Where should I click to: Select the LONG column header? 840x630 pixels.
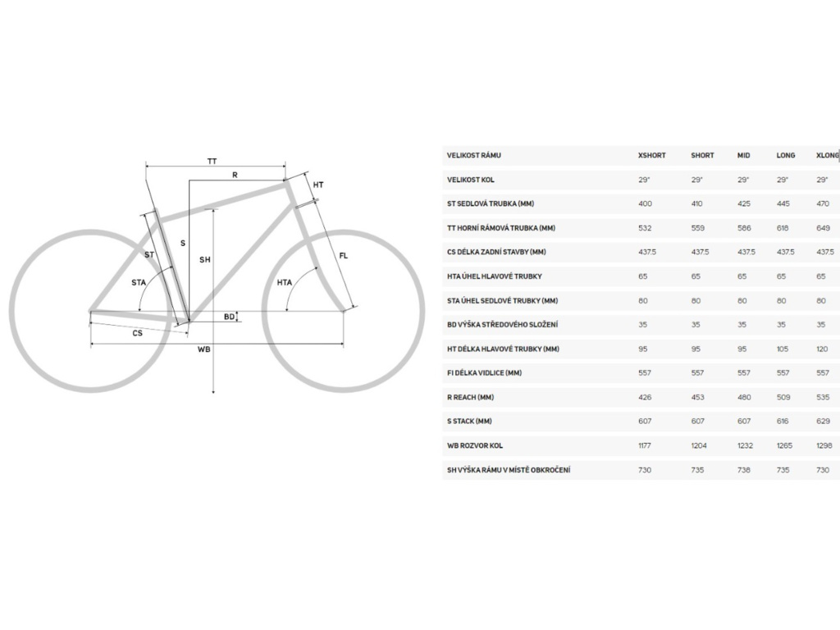[786, 155]
